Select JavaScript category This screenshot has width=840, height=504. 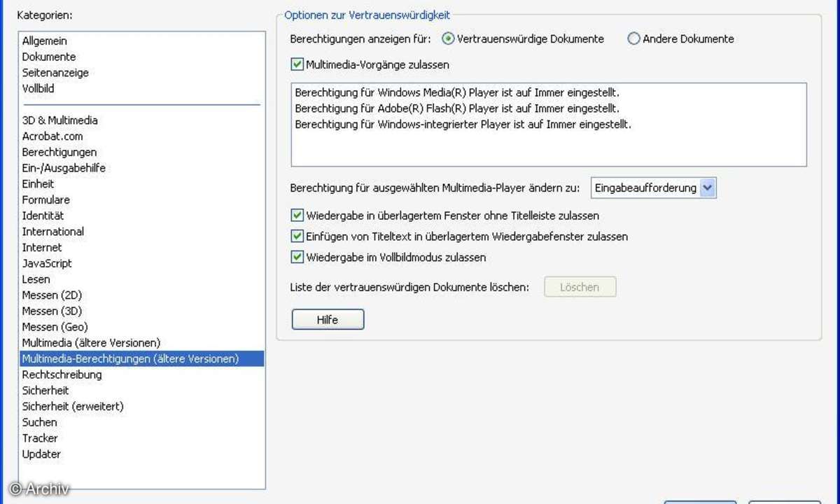pyautogui.click(x=47, y=263)
